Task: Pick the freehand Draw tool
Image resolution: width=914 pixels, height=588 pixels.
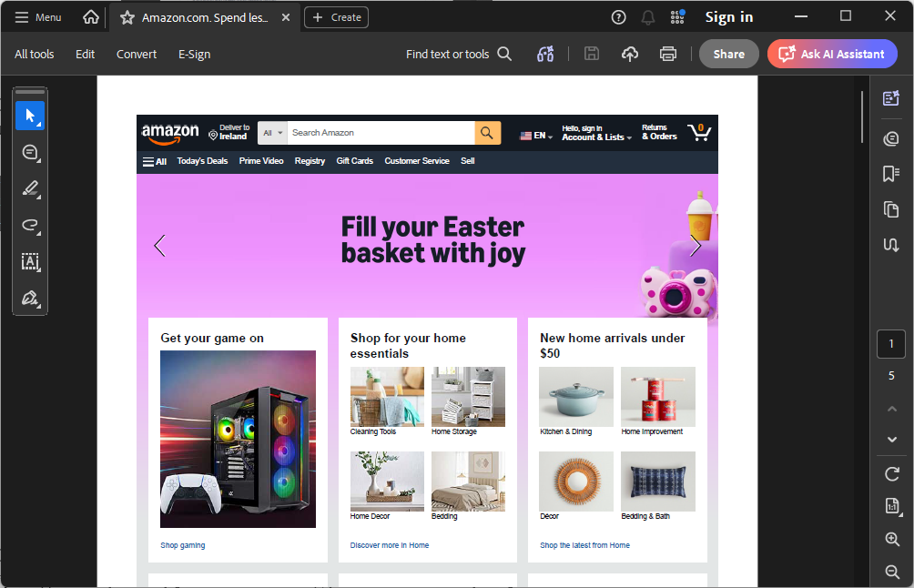Action: click(x=30, y=225)
